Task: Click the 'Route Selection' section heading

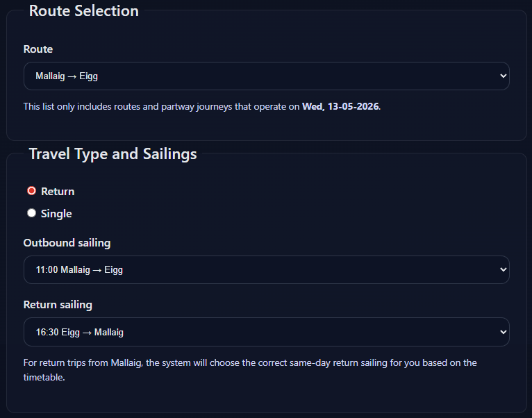Action: point(83,11)
